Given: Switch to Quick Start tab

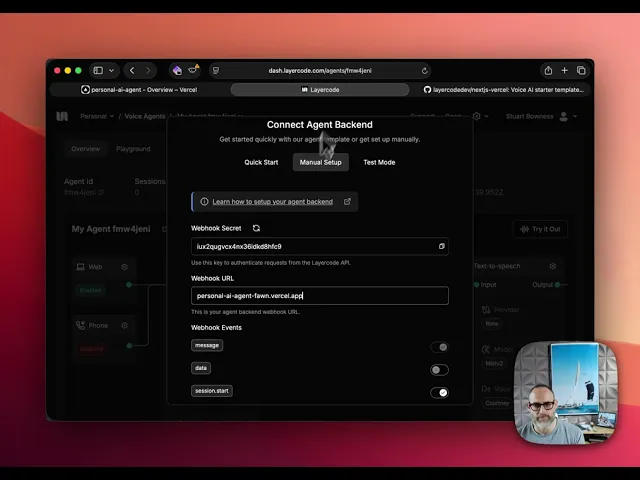Looking at the screenshot, I should 261,162.
